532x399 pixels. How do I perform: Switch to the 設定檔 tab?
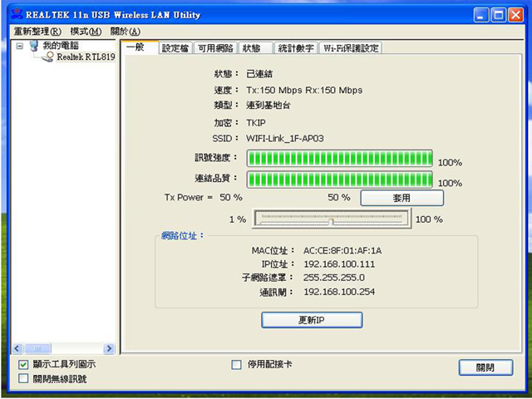[x=175, y=48]
